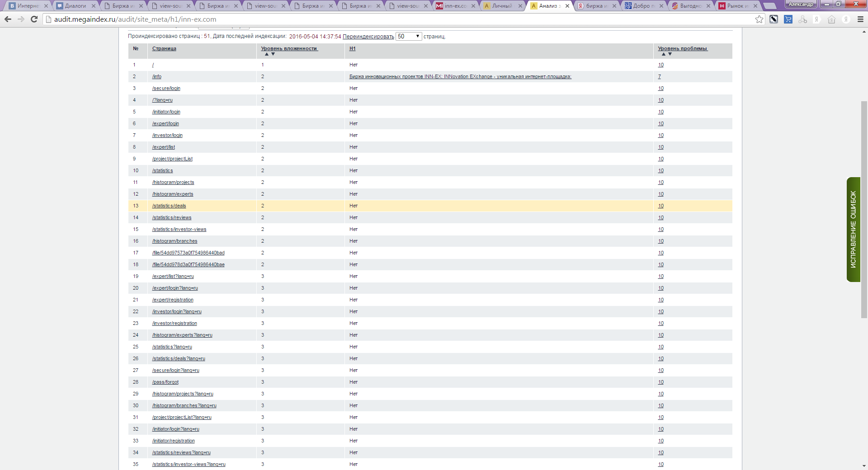Sort Уровень вложенности ascending with up arrow
The width and height of the screenshot is (868, 470).
(267, 54)
